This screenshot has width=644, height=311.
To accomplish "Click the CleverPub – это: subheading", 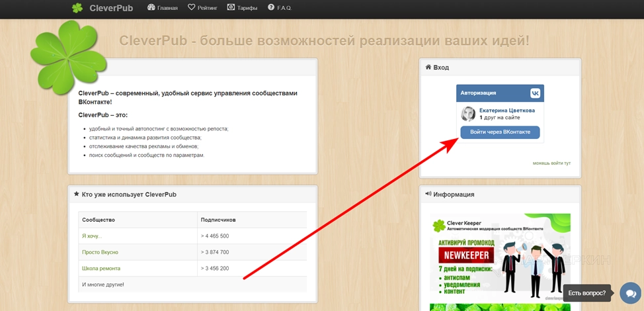I will pyautogui.click(x=103, y=115).
